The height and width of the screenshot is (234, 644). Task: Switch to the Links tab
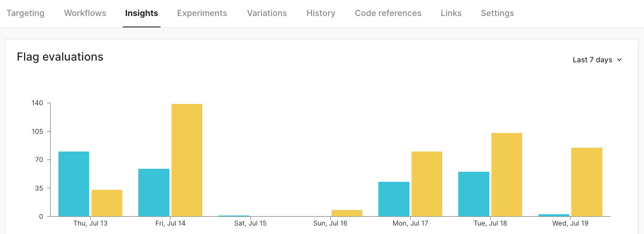coord(451,13)
